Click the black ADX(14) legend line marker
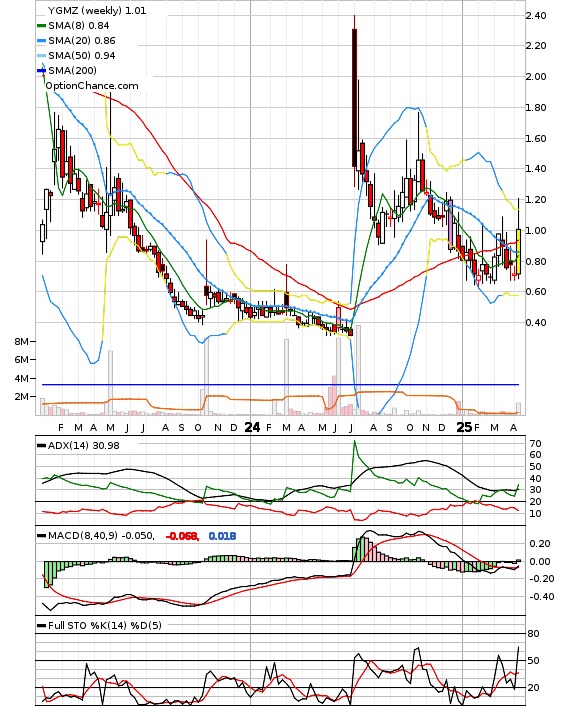The width and height of the screenshot is (566, 706). click(x=41, y=446)
